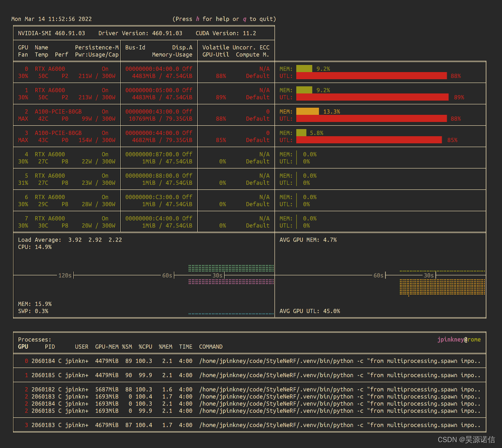Click host MEM: 15.9% reading
The image size is (502, 448).
click(x=35, y=304)
